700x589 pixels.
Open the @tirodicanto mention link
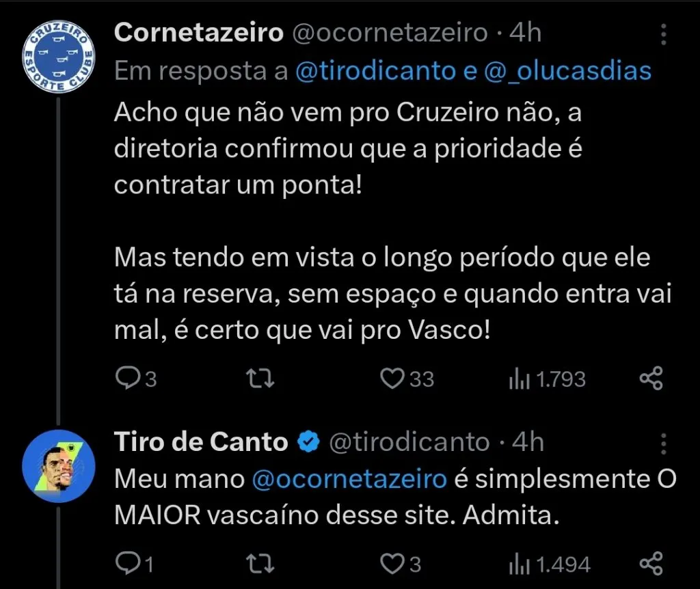coord(382,70)
